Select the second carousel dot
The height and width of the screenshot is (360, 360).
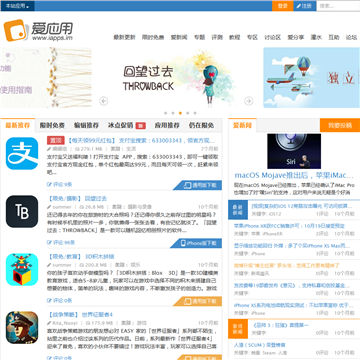[173, 113]
